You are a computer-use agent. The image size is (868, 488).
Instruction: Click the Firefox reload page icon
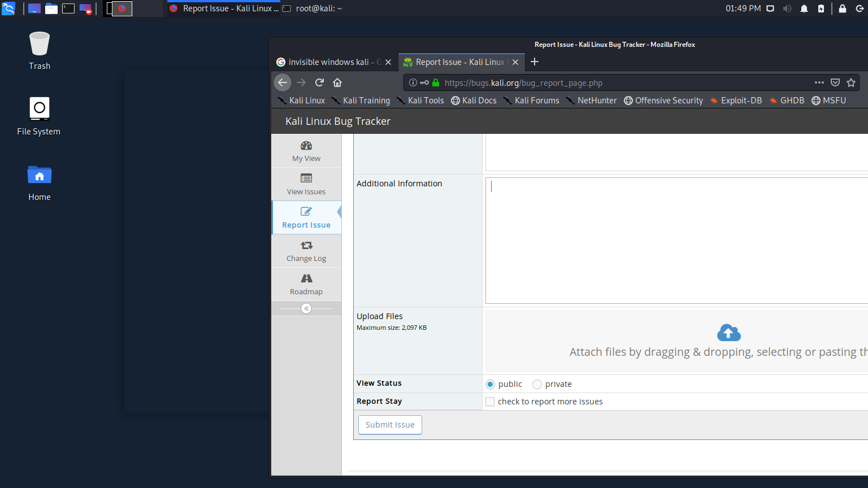(x=319, y=82)
